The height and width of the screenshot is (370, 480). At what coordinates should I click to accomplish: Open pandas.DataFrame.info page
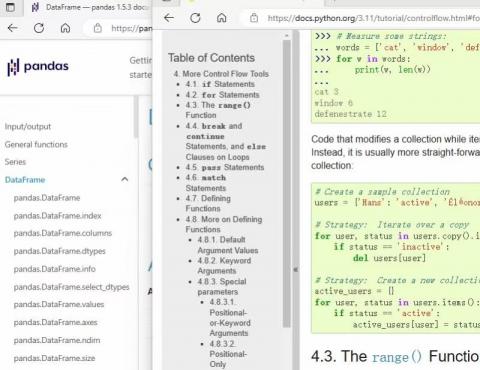54,269
